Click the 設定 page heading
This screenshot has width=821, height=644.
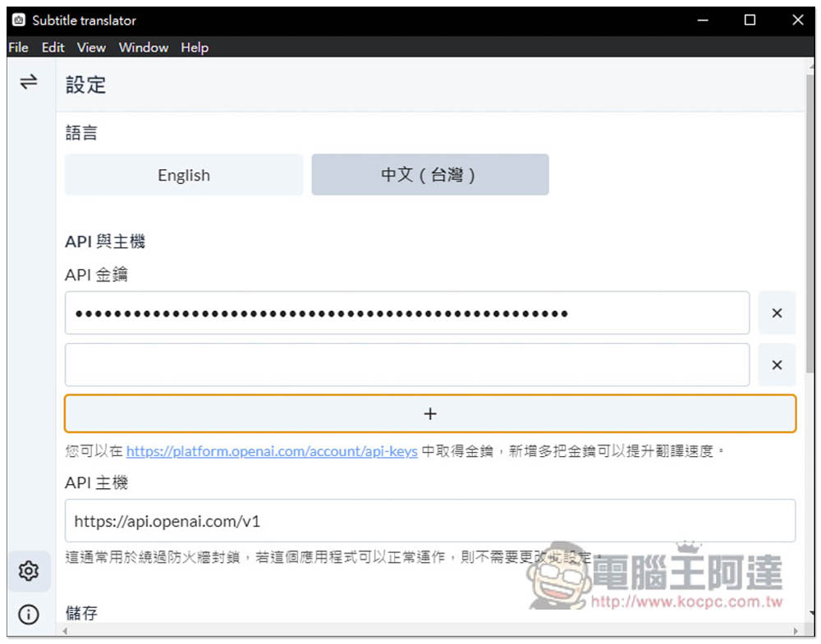85,84
